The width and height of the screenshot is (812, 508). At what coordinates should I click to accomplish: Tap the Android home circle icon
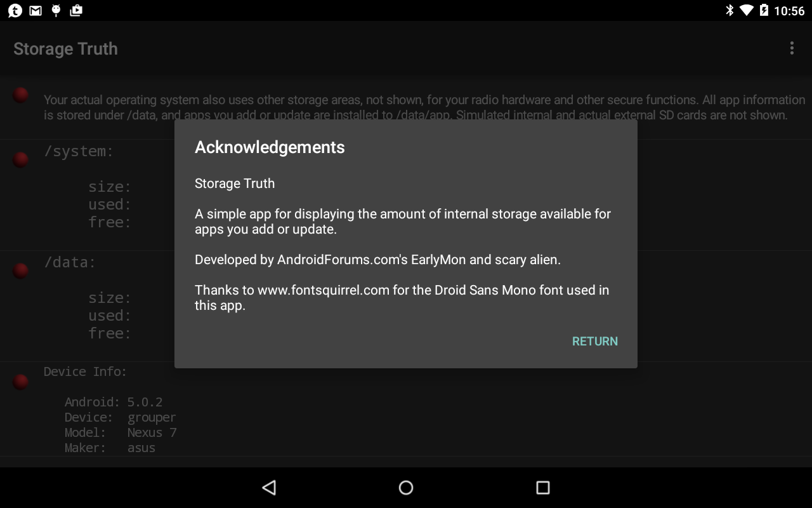pos(406,487)
